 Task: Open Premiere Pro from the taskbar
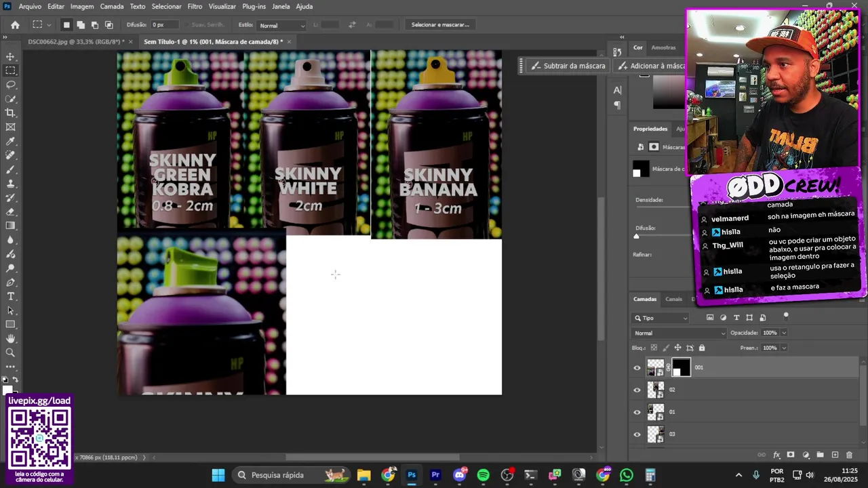coord(435,475)
